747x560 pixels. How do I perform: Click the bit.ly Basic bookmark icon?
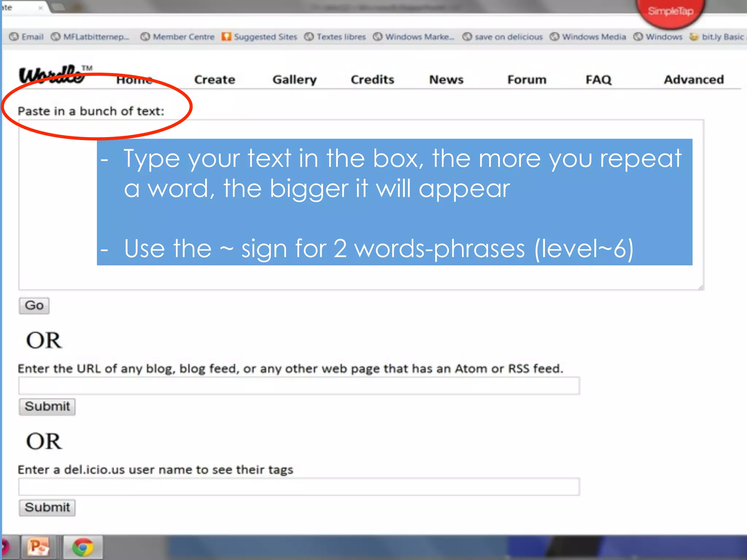tap(694, 37)
